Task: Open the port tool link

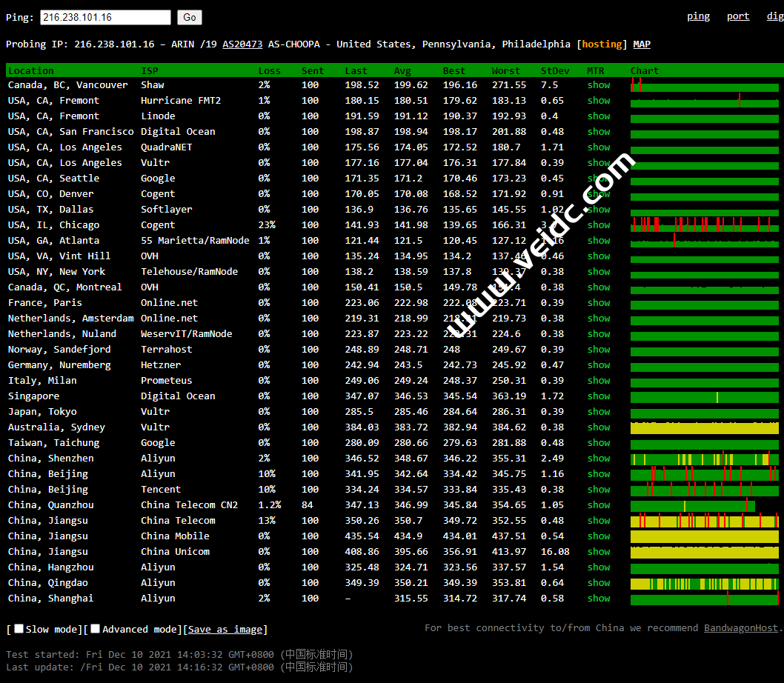Action: pos(737,16)
